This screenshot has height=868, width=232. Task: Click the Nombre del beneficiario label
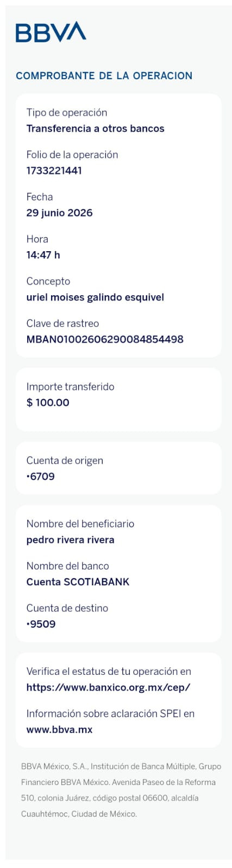click(x=80, y=524)
